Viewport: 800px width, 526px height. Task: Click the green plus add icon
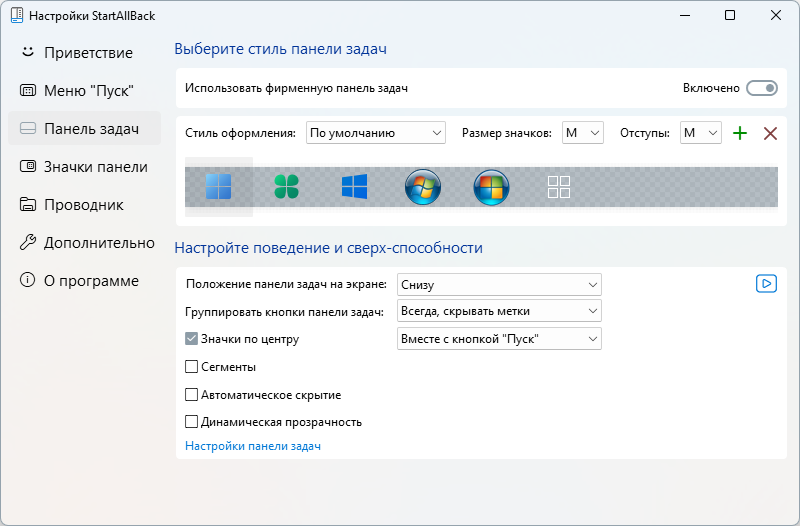tap(740, 133)
